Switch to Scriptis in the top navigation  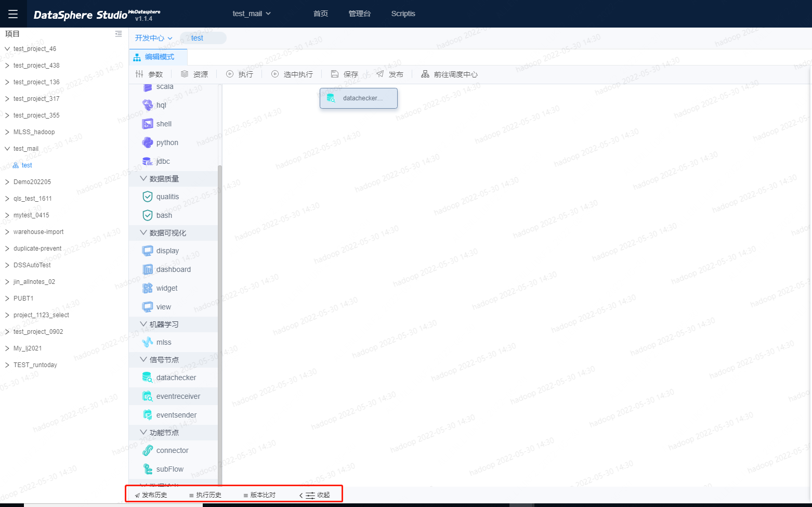click(x=403, y=14)
